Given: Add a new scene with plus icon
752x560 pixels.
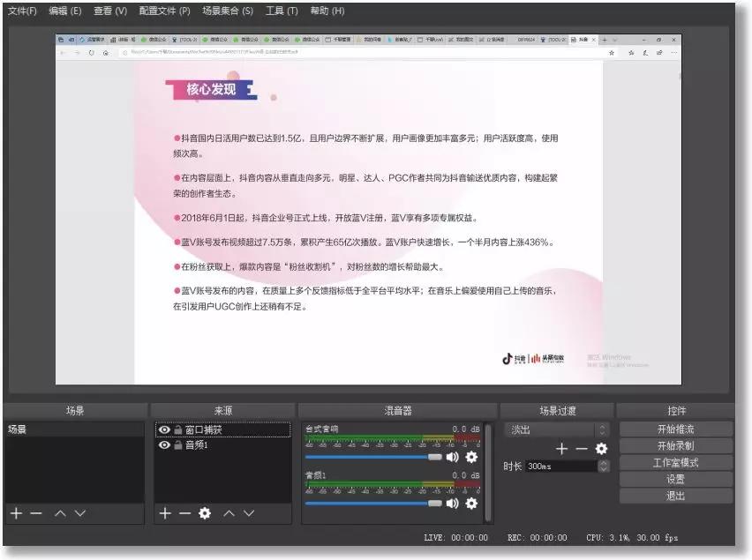Looking at the screenshot, I should coord(16,513).
